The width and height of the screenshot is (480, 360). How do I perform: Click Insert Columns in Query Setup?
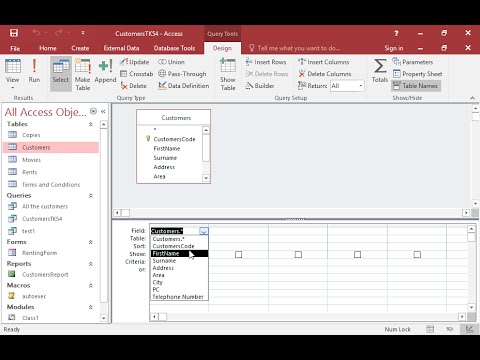point(324,62)
